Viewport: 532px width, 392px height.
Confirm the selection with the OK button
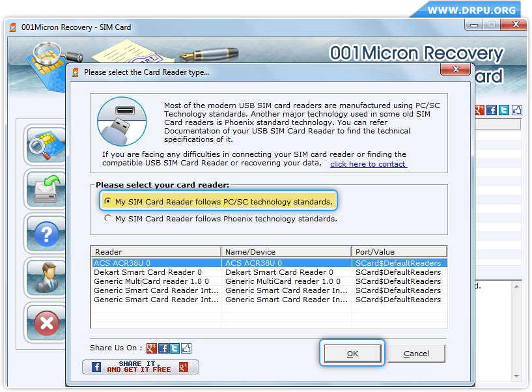point(352,354)
